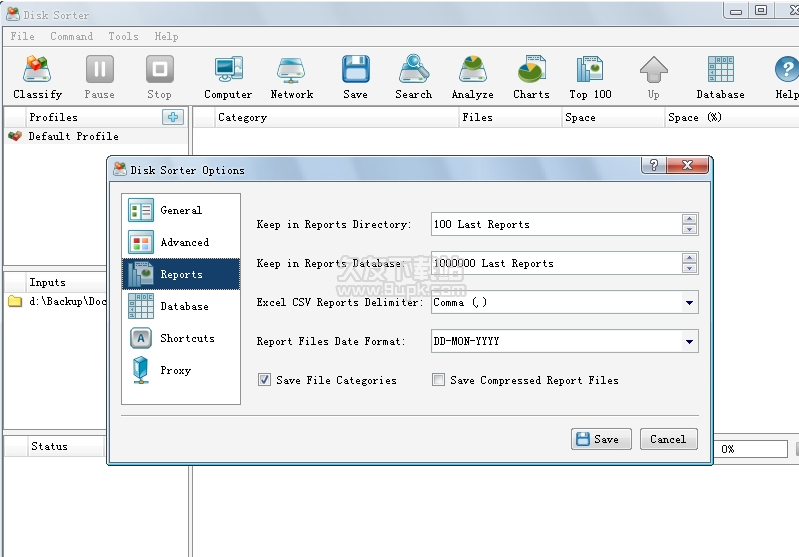Click the Help toolbar icon
Image resolution: width=799 pixels, height=557 pixels.
(x=786, y=77)
